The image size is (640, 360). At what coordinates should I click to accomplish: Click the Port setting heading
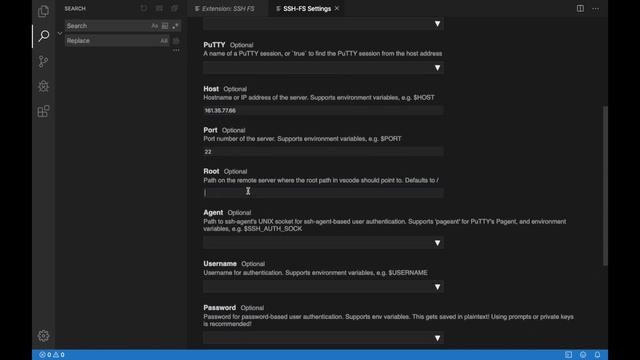pos(210,130)
